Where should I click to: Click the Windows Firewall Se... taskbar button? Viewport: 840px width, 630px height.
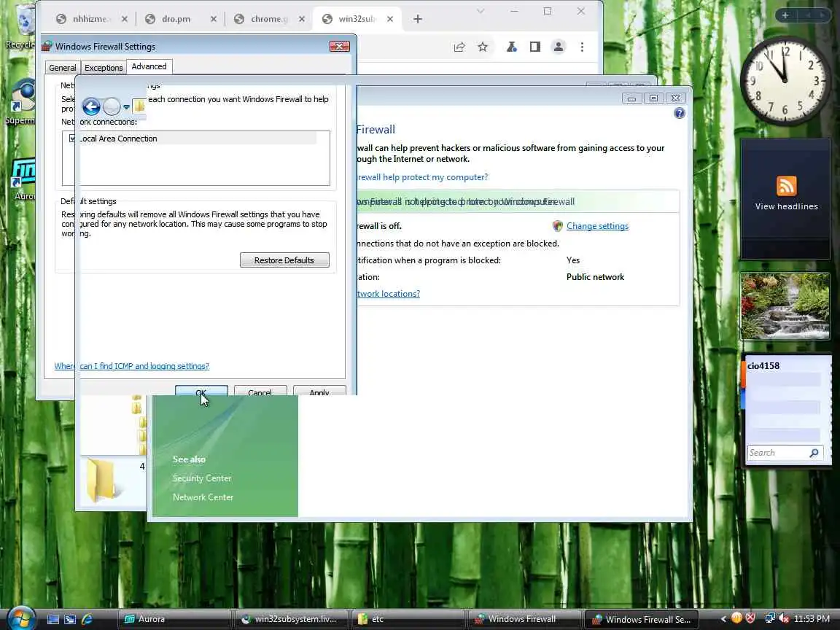(641, 619)
